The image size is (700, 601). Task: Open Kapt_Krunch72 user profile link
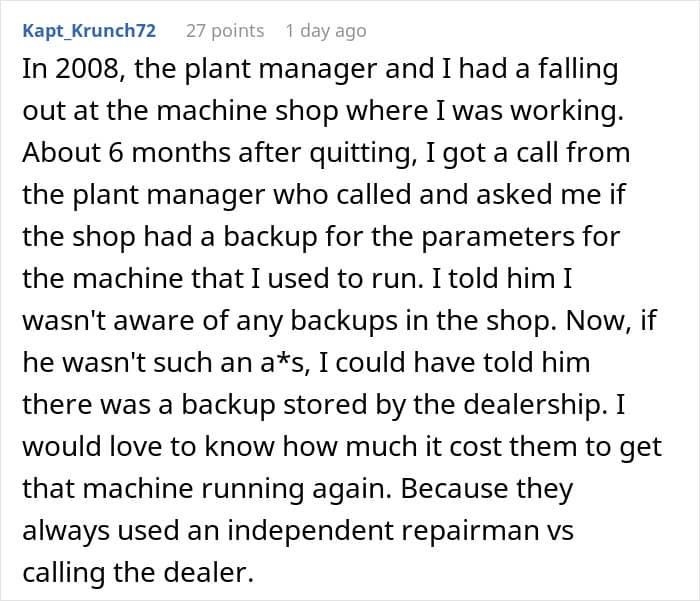pos(89,31)
